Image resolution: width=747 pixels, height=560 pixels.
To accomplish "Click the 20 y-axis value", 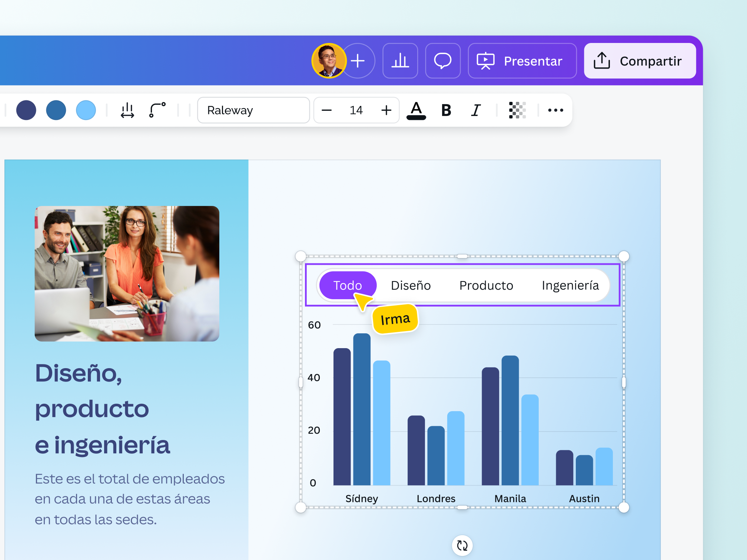I will 314,430.
